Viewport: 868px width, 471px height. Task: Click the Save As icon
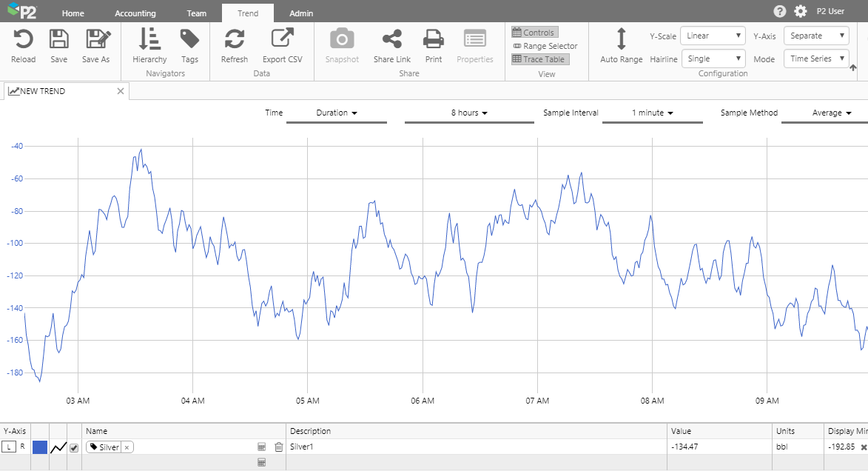coord(95,40)
